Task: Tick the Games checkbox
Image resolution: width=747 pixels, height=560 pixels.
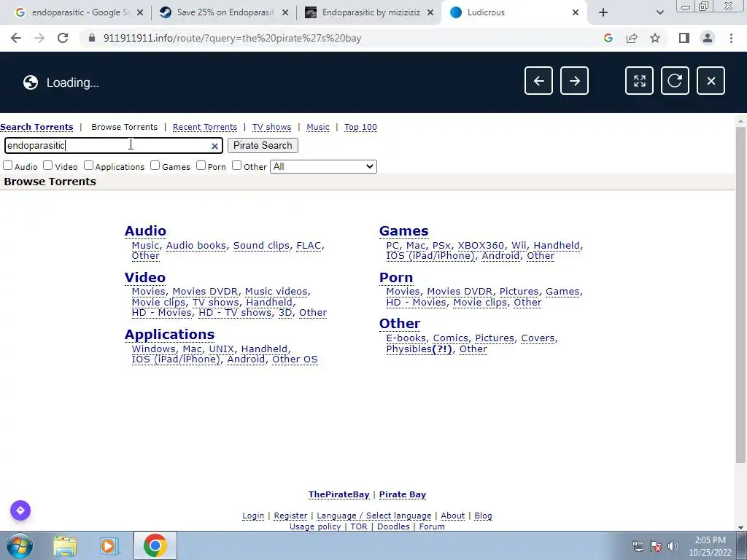Action: 155,166
